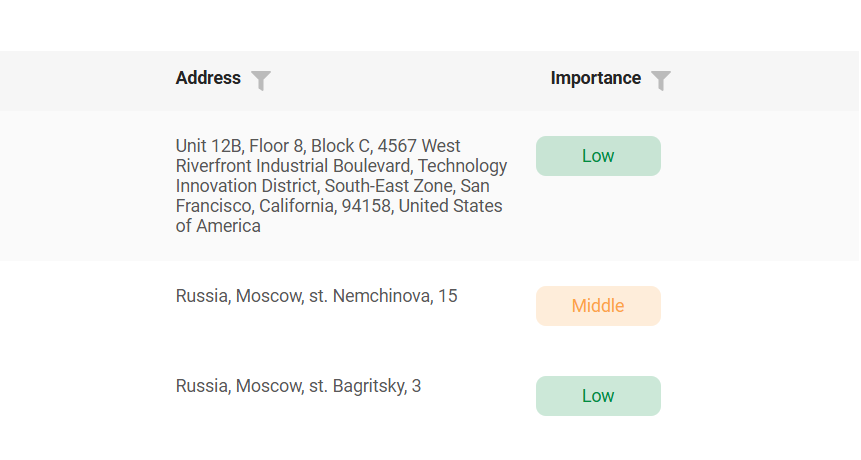
Task: Click the highlighted first row empty area
Action: [x=758, y=186]
